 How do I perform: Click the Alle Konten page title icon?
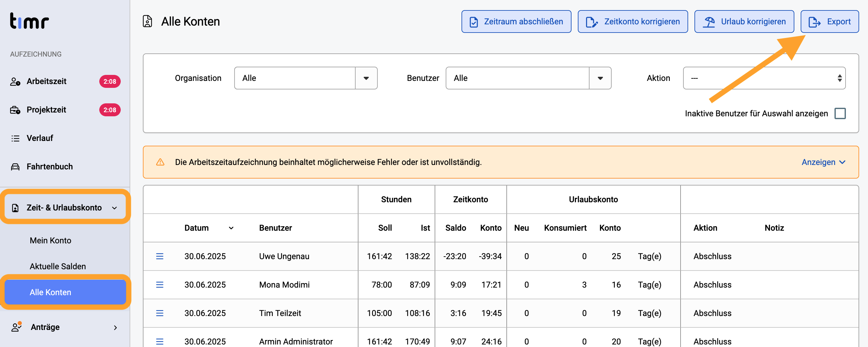pos(147,21)
